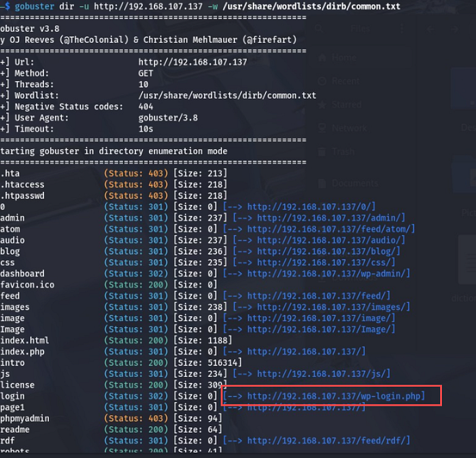The height and width of the screenshot is (458, 476).
Task: Click the 'gobuster v3.8' banner line
Action: [30, 29]
